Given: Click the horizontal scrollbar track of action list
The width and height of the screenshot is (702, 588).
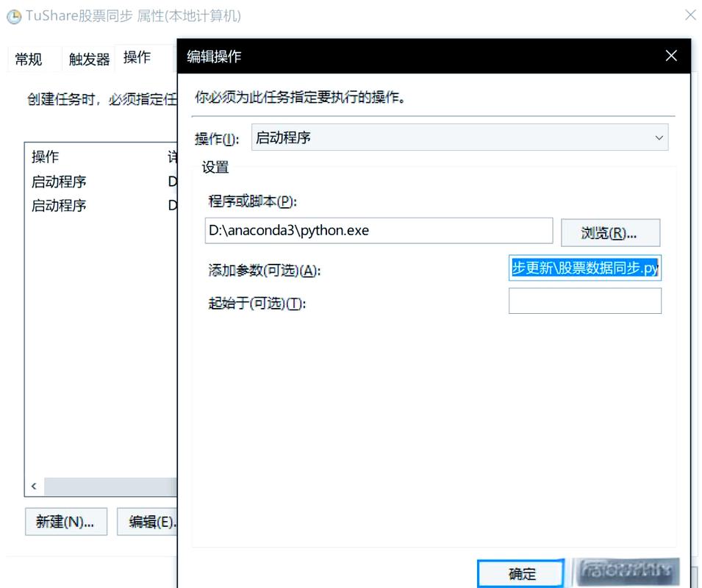Looking at the screenshot, I should [x=110, y=486].
